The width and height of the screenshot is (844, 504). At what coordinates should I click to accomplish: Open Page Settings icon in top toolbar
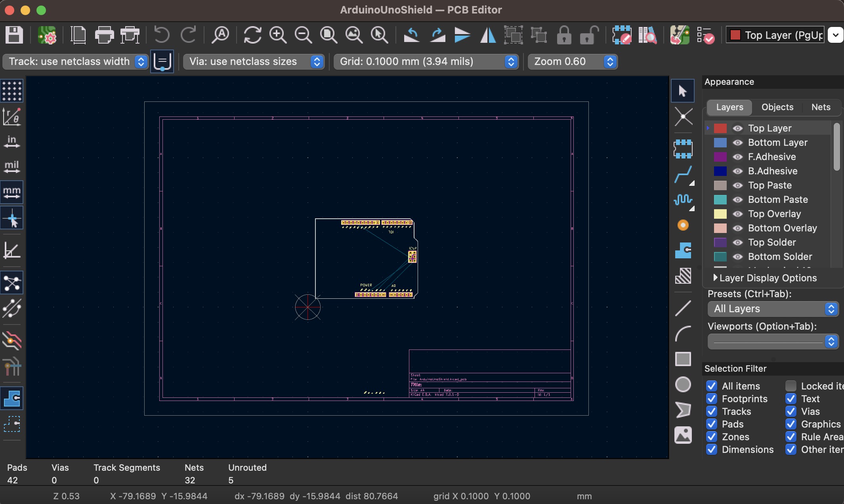coord(78,35)
